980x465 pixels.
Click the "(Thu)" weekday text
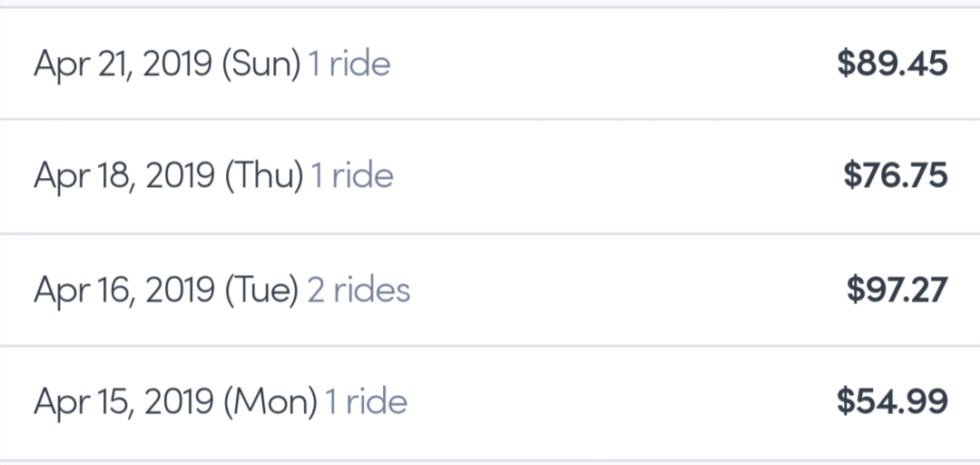point(263,176)
